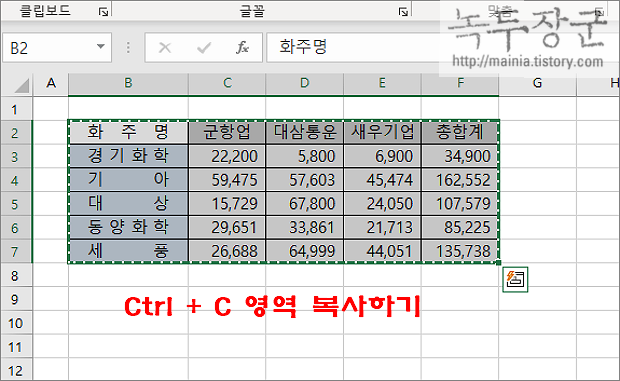Click cell with value 107,579

(460, 204)
